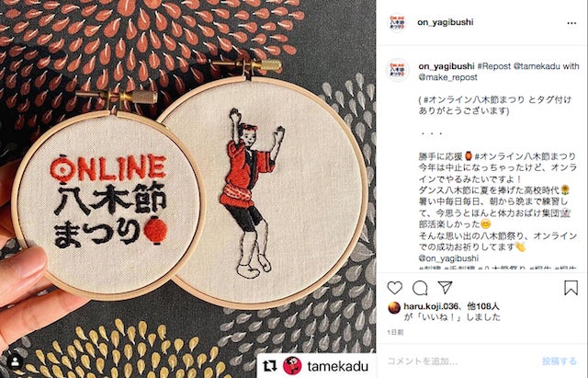The image size is (588, 378).
Task: Open on_yagibushi username in post header
Action: [x=445, y=22]
